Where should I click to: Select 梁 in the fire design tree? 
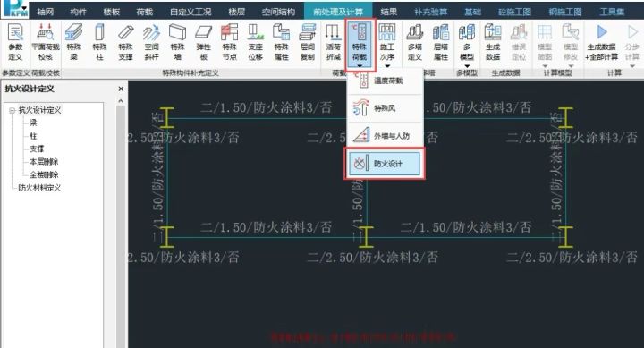tap(33, 123)
